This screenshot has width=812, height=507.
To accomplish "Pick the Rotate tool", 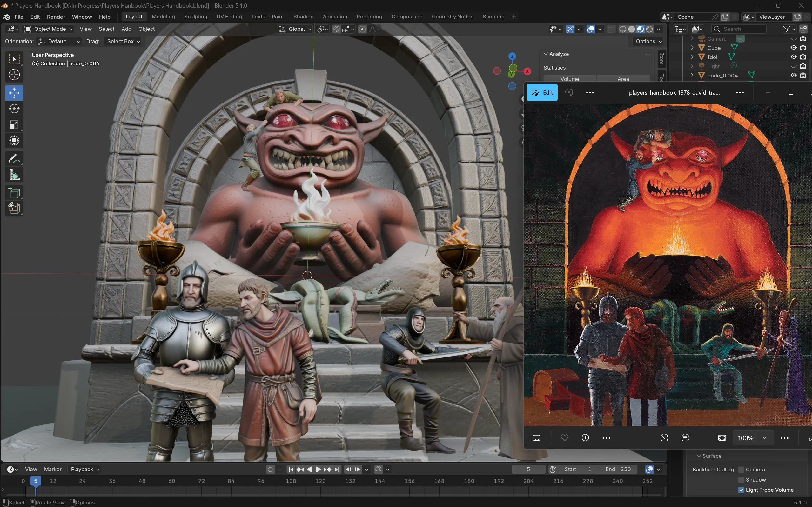I will coord(14,109).
